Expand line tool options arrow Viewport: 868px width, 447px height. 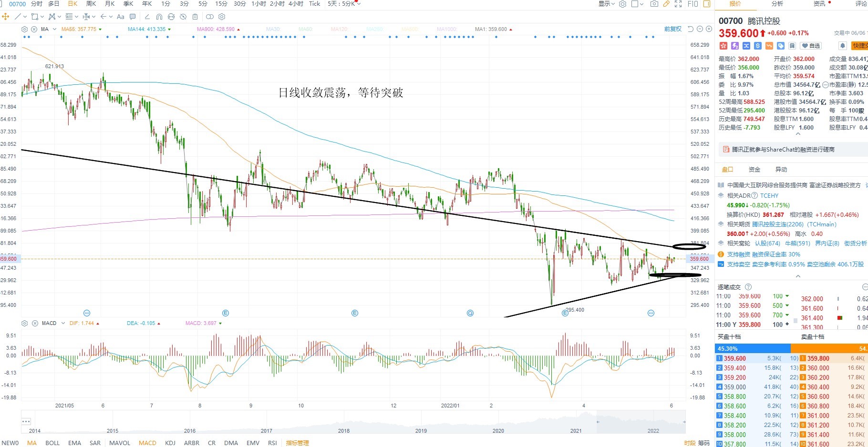click(x=25, y=17)
